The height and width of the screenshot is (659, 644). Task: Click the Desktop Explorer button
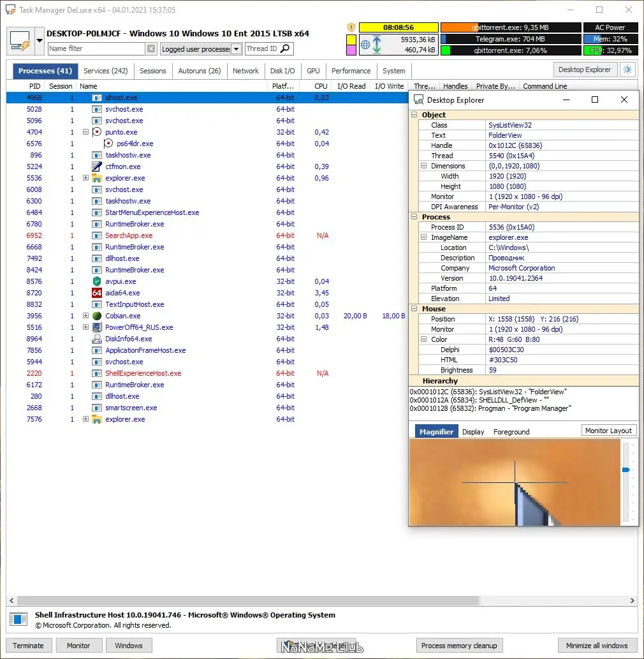585,70
